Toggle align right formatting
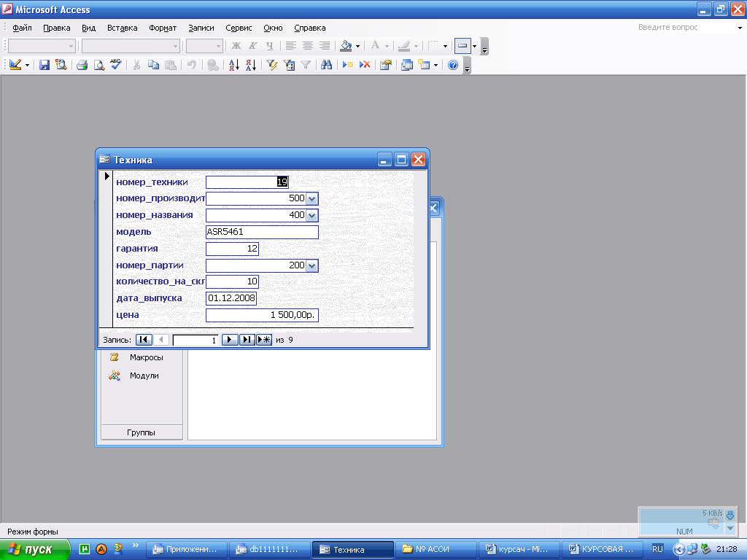The height and width of the screenshot is (560, 747). pyautogui.click(x=325, y=46)
